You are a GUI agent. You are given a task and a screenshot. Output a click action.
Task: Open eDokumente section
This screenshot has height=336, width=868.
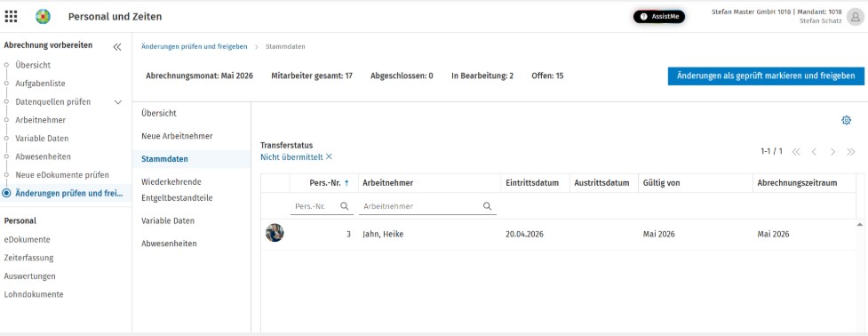coord(28,240)
